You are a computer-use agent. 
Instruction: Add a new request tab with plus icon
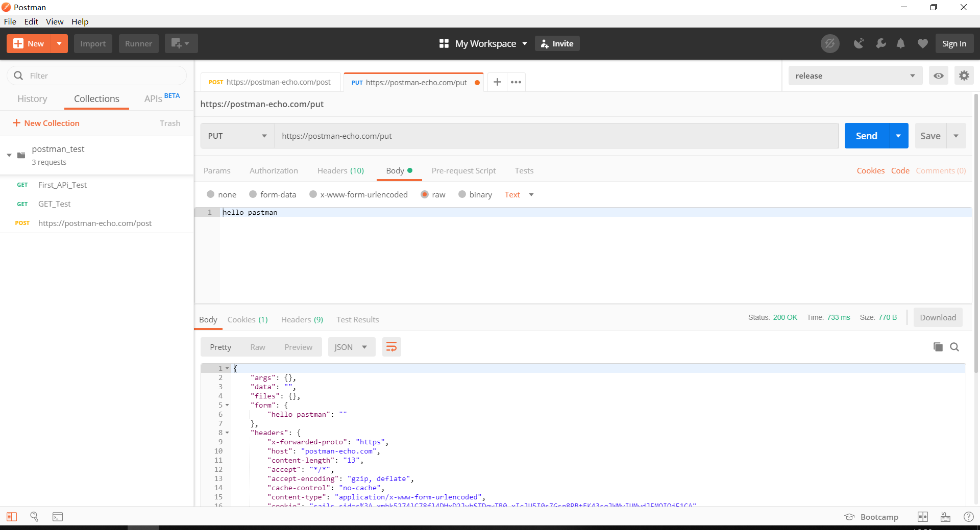pos(497,82)
